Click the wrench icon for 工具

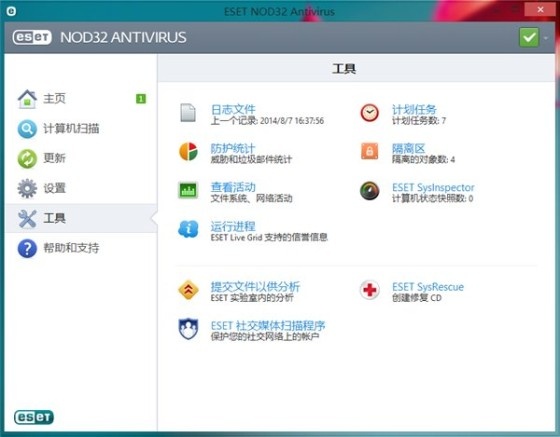pyautogui.click(x=27, y=218)
